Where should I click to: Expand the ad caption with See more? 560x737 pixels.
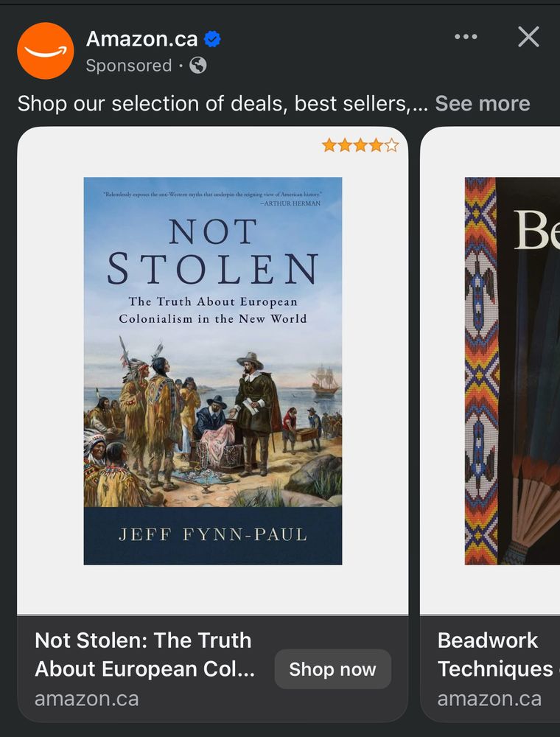tap(483, 103)
